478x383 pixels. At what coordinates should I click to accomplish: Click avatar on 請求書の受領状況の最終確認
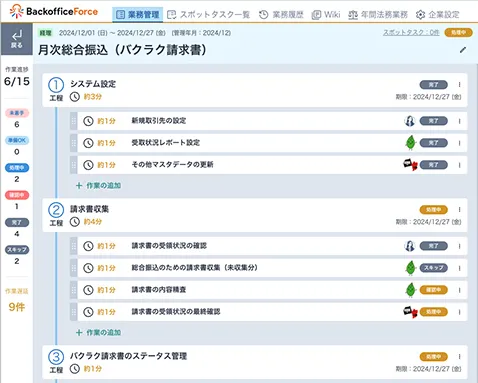pos(410,312)
